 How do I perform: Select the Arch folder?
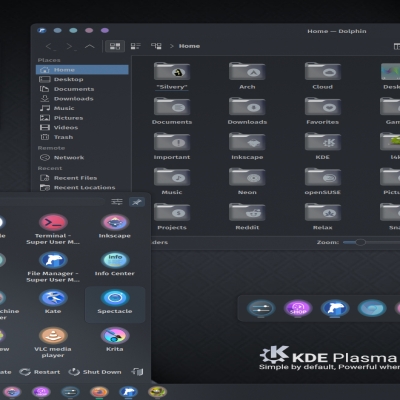tap(247, 76)
